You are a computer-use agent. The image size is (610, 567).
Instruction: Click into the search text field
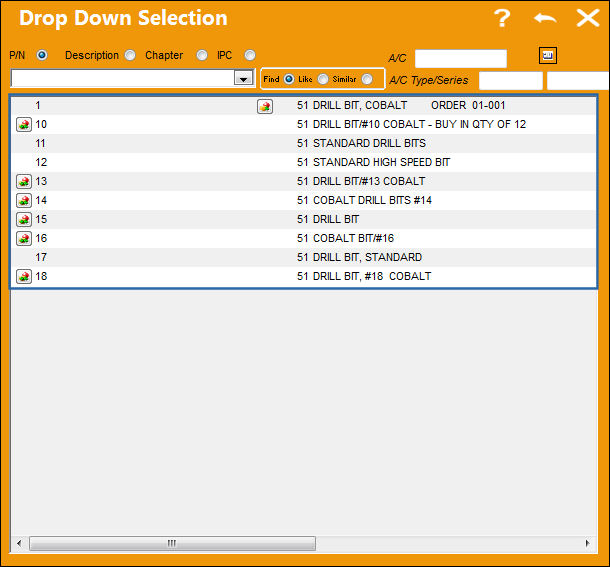123,78
